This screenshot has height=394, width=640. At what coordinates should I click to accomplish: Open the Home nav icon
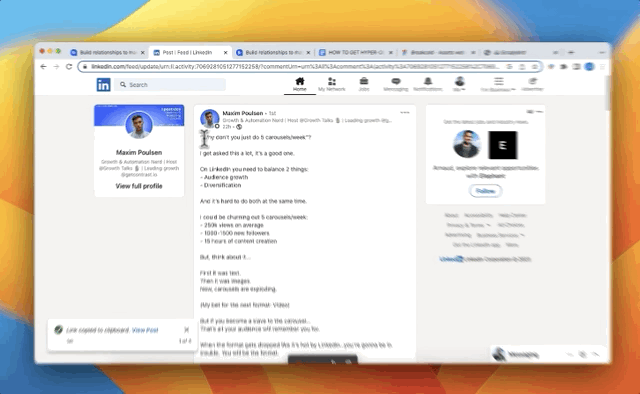(300, 84)
